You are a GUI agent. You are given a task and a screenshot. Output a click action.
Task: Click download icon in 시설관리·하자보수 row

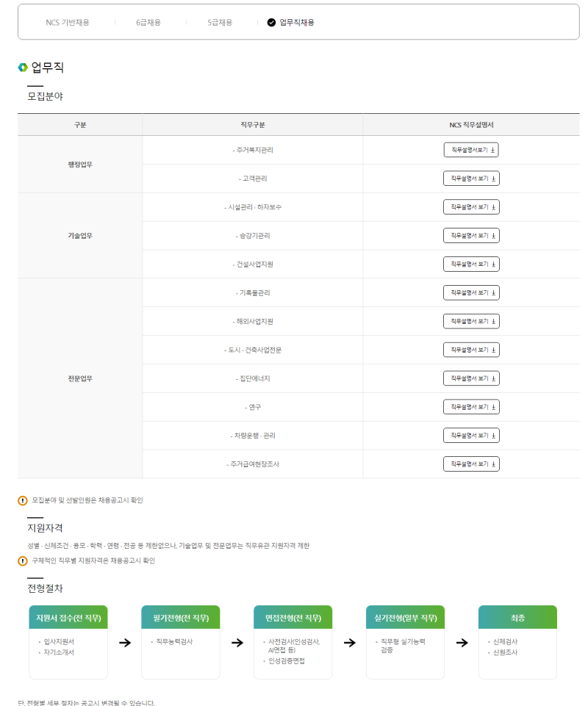pos(493,207)
